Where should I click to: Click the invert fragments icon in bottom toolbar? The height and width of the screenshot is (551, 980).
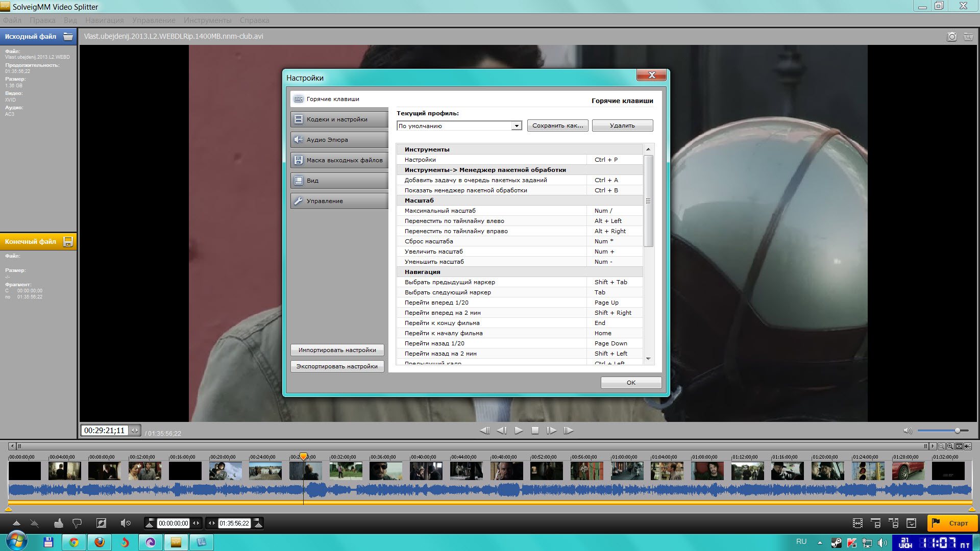click(101, 523)
